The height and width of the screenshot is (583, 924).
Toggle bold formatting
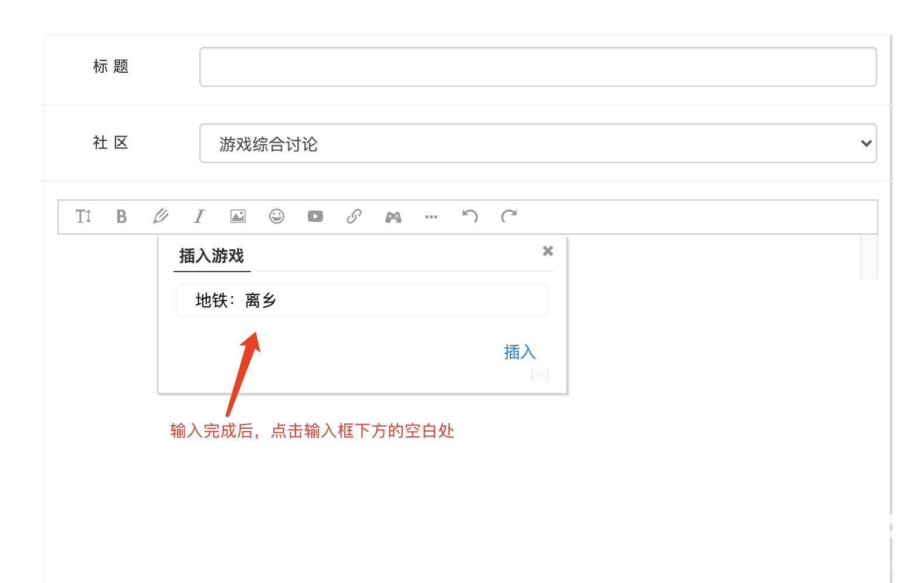click(121, 216)
